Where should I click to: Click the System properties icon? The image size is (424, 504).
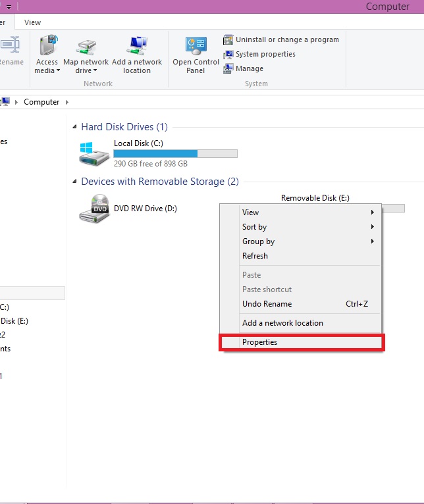[228, 55]
